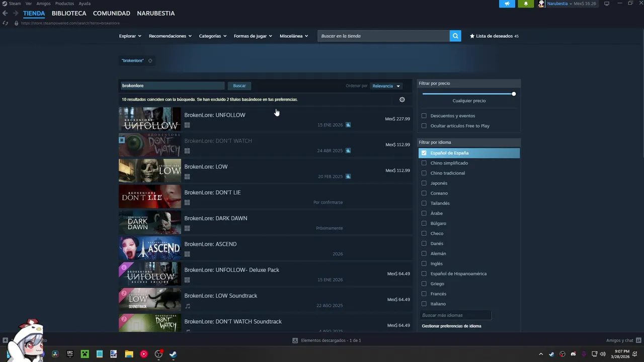Check the Inglés language filter

(x=424, y=263)
